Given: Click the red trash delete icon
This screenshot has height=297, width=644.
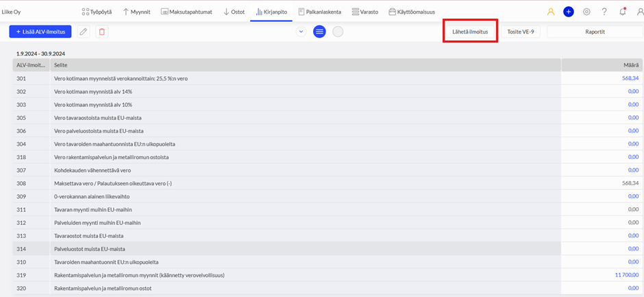Looking at the screenshot, I should click(102, 32).
